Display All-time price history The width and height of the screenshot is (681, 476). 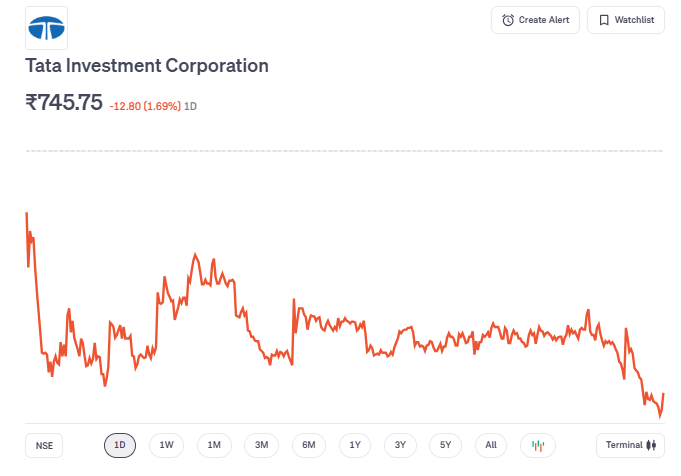tap(491, 445)
